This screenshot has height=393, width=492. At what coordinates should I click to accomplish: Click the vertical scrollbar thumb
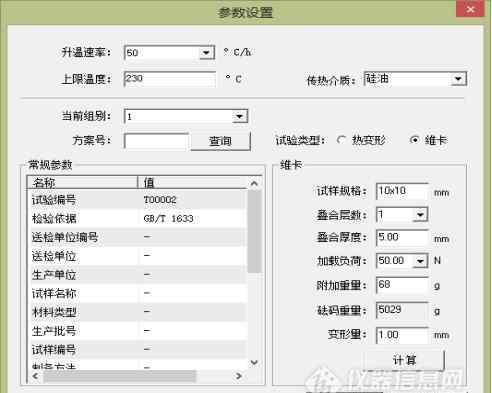254,232
